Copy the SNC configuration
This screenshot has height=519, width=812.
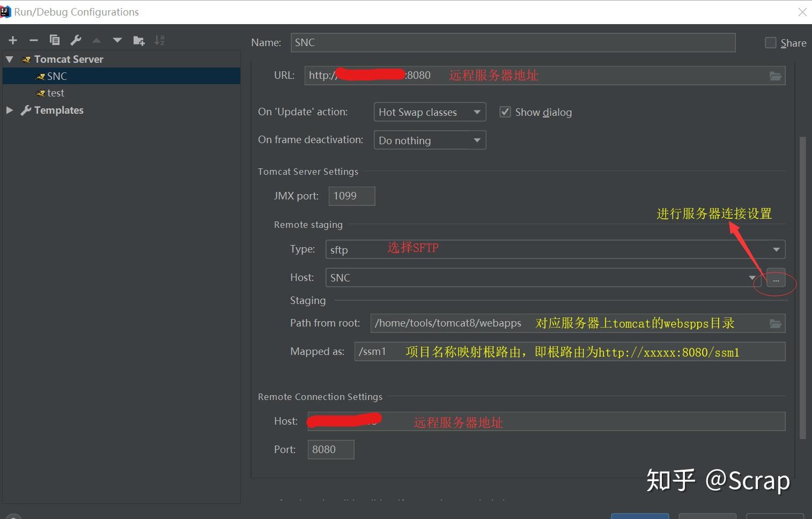point(54,40)
